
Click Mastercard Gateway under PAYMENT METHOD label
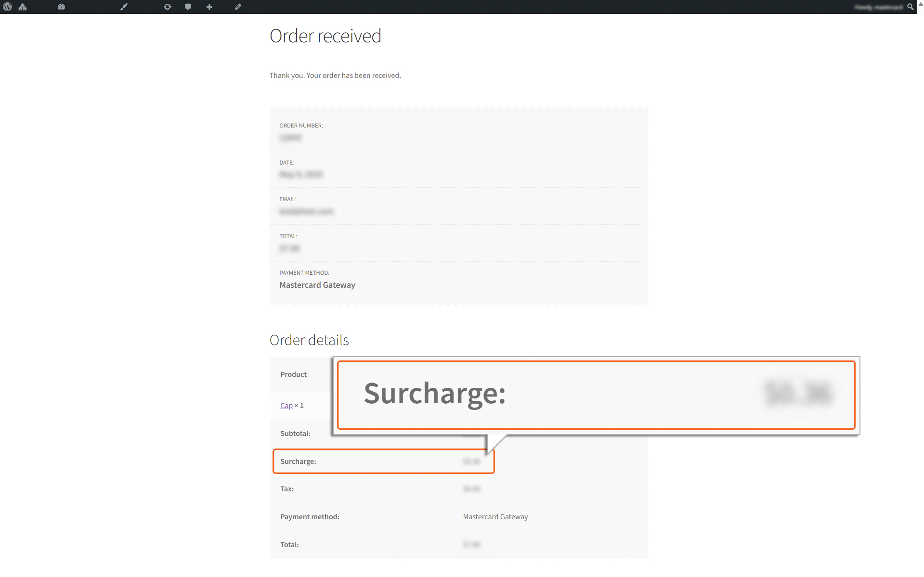[317, 285]
